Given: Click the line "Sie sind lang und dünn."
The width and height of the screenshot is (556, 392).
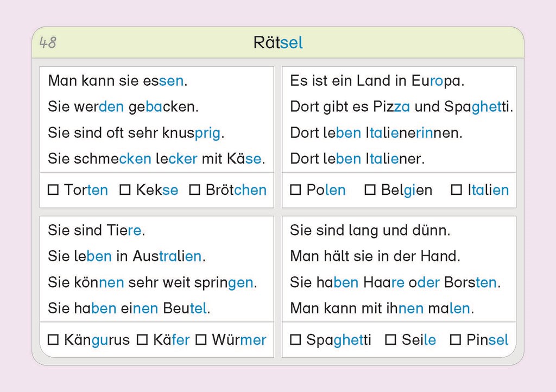Looking at the screenshot, I should tap(370, 230).
